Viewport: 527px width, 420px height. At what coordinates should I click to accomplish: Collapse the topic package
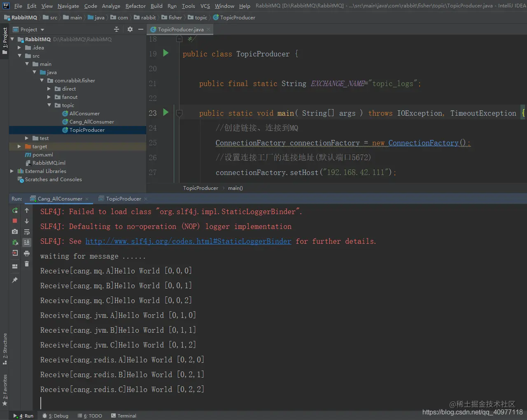49,105
